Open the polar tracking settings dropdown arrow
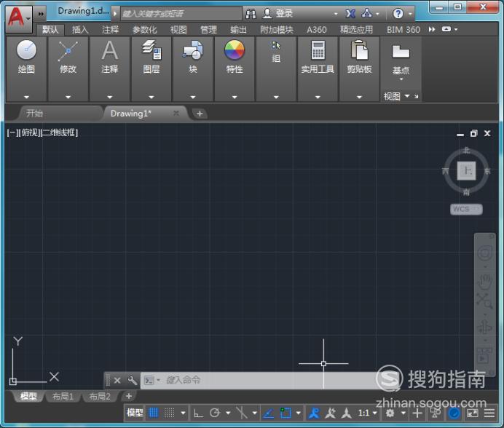 point(228,413)
